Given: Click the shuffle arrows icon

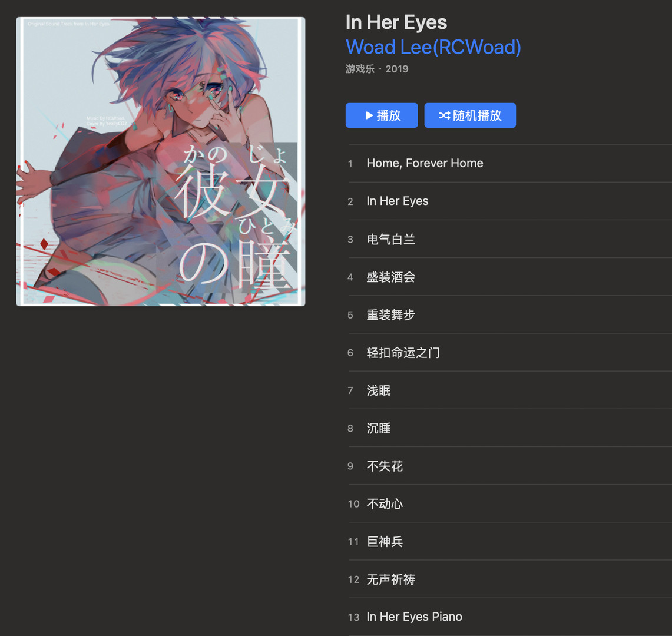Looking at the screenshot, I should point(444,115).
